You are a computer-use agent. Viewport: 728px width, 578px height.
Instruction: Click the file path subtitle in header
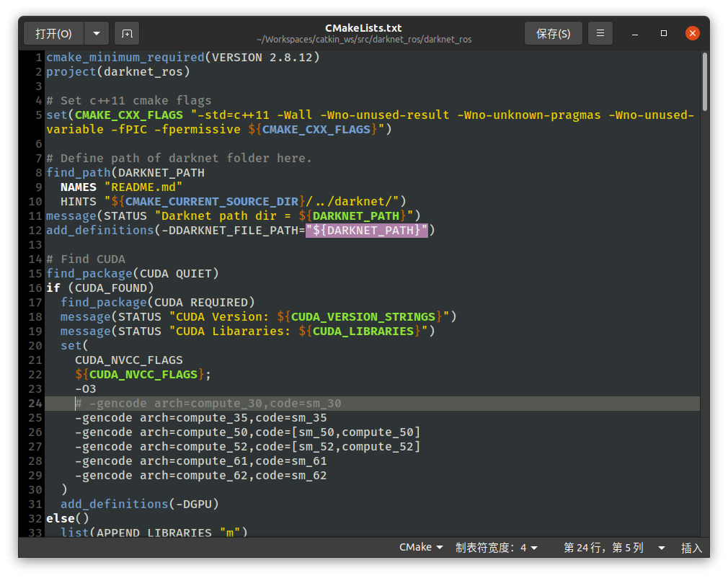pyautogui.click(x=364, y=40)
